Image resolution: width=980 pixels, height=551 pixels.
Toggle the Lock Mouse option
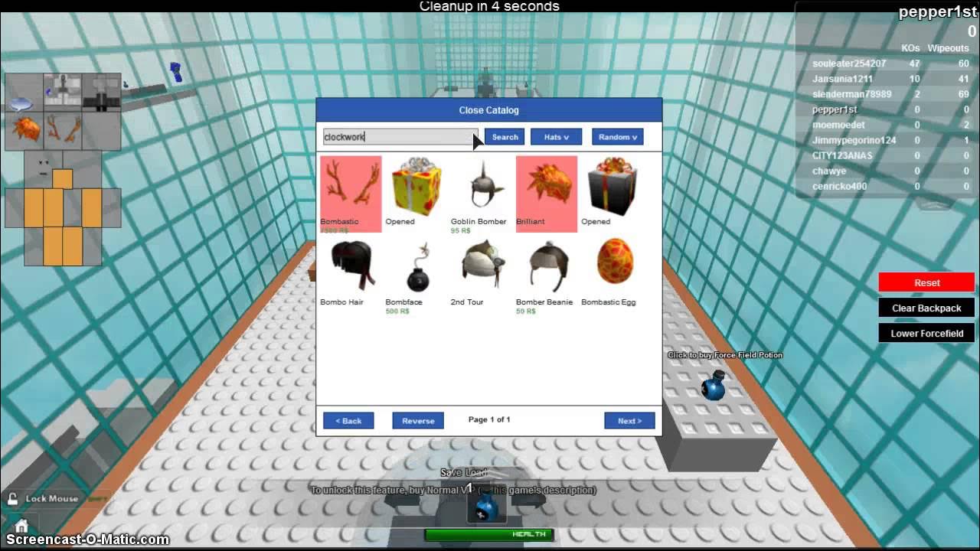click(x=44, y=499)
